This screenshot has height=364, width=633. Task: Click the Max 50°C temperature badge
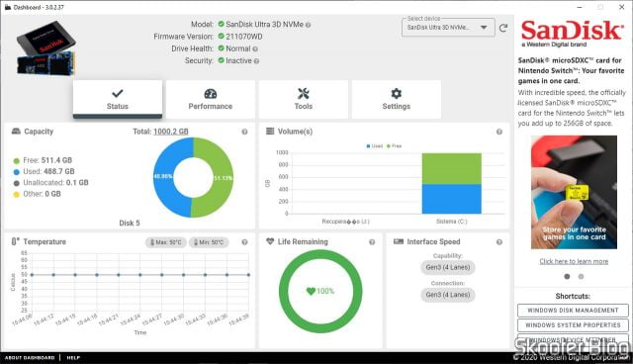165,242
